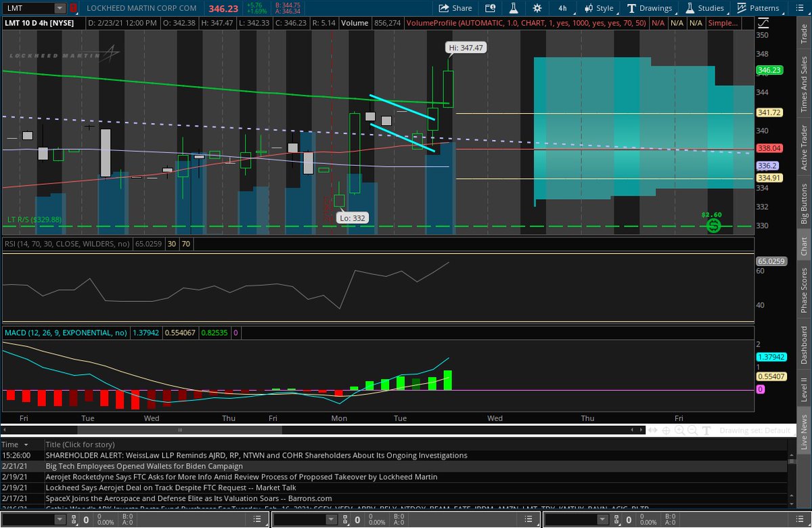Sort news by the Time column header
The image size is (812, 528).
[x=22, y=444]
